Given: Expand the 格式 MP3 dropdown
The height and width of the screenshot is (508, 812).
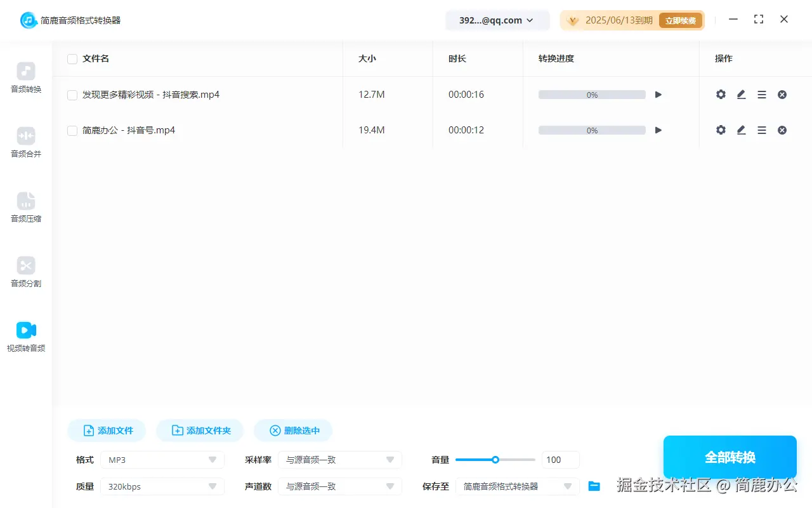Looking at the screenshot, I should pos(162,460).
